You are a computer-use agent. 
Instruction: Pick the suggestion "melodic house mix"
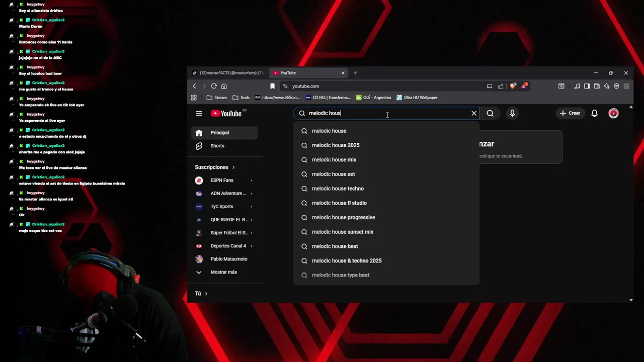pyautogui.click(x=386, y=160)
